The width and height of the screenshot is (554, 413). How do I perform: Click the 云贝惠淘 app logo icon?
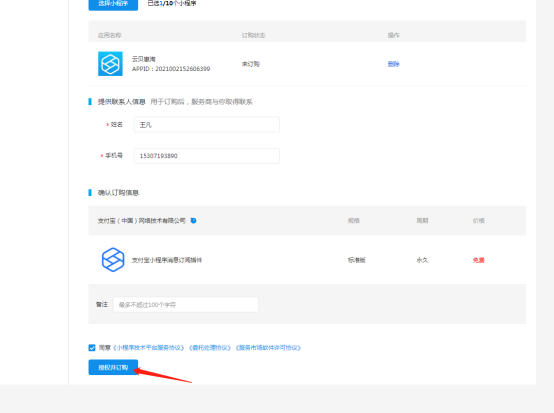point(110,64)
